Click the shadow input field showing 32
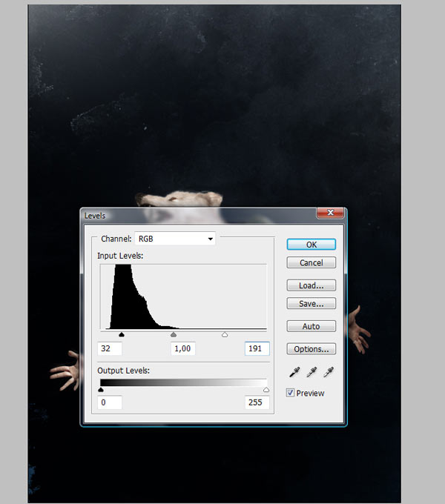445x504 pixels. pos(110,348)
